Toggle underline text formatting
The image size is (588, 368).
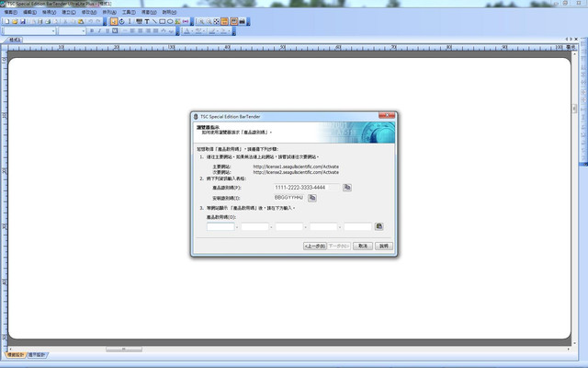point(107,30)
